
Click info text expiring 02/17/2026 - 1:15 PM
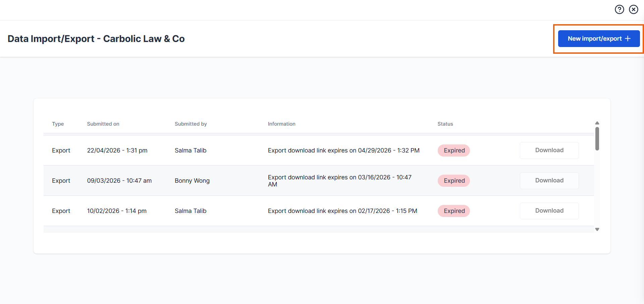(x=342, y=211)
